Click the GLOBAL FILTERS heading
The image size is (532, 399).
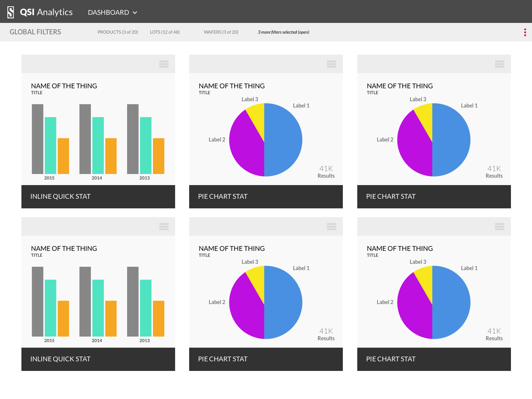[35, 32]
